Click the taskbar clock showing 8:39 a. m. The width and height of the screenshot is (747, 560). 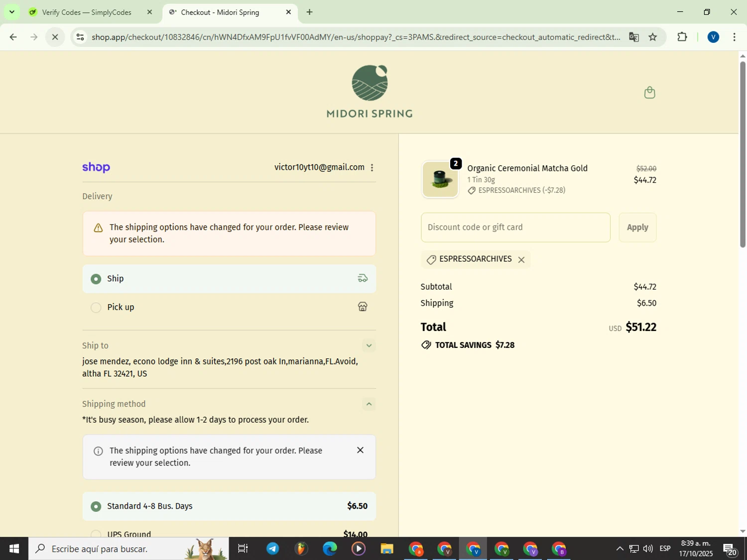coord(696,549)
